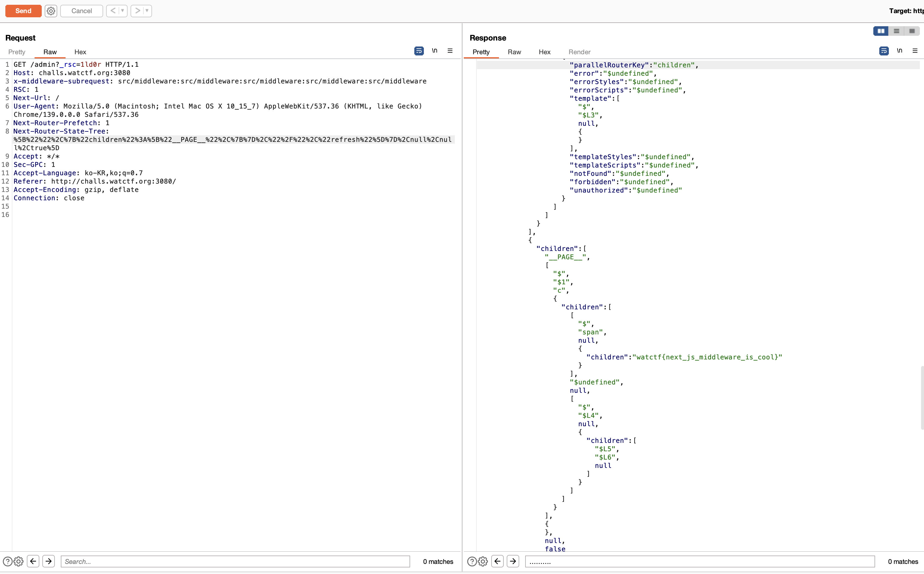Click the orange Send button
This screenshot has width=924, height=574.
[23, 11]
